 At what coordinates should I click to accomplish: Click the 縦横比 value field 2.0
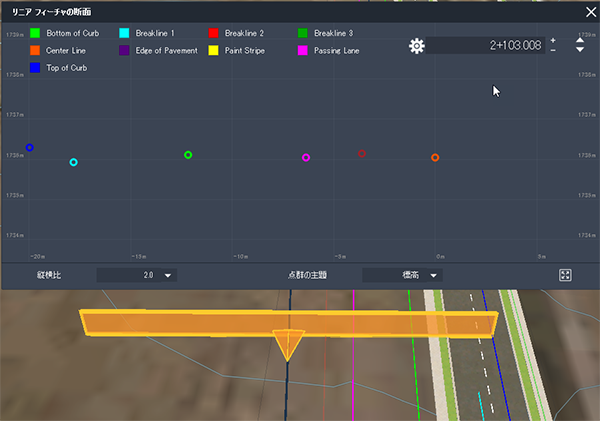129,275
